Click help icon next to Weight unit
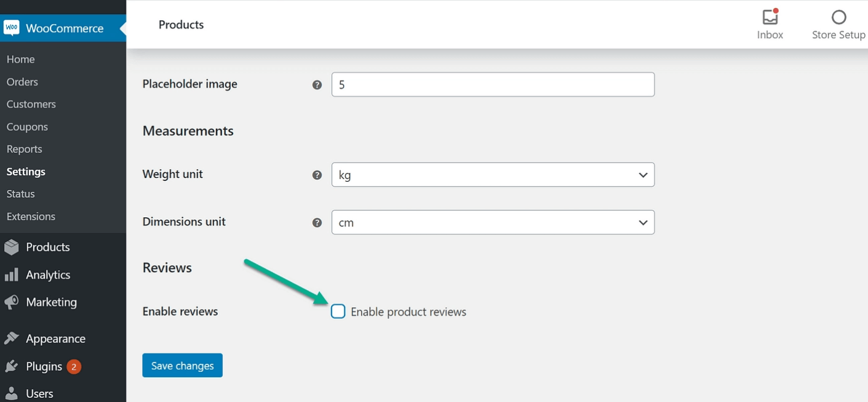This screenshot has height=402, width=868. click(x=317, y=175)
